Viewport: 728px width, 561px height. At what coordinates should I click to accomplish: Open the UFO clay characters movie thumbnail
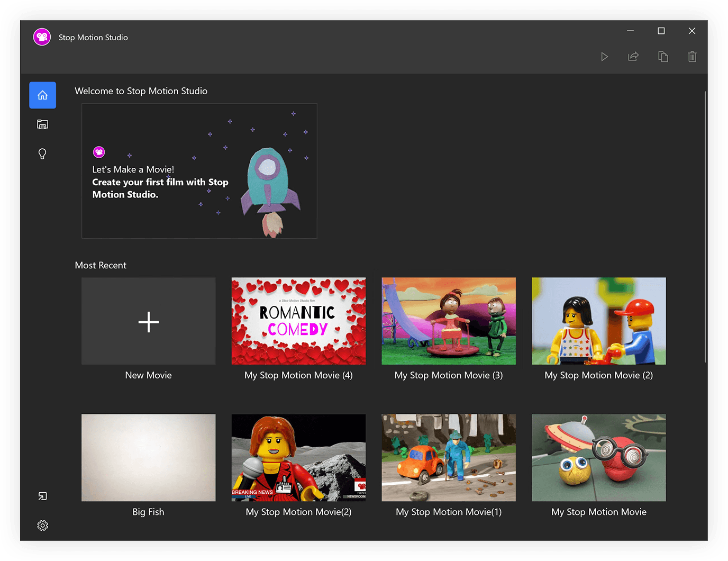point(599,458)
